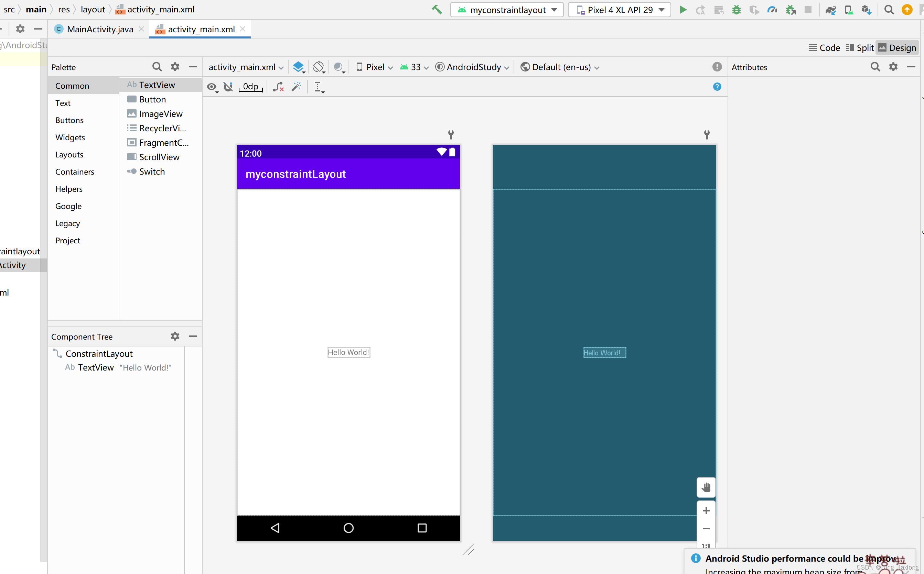The image size is (924, 574).
Task: Sync project with Gradle files icon
Action: 830,10
